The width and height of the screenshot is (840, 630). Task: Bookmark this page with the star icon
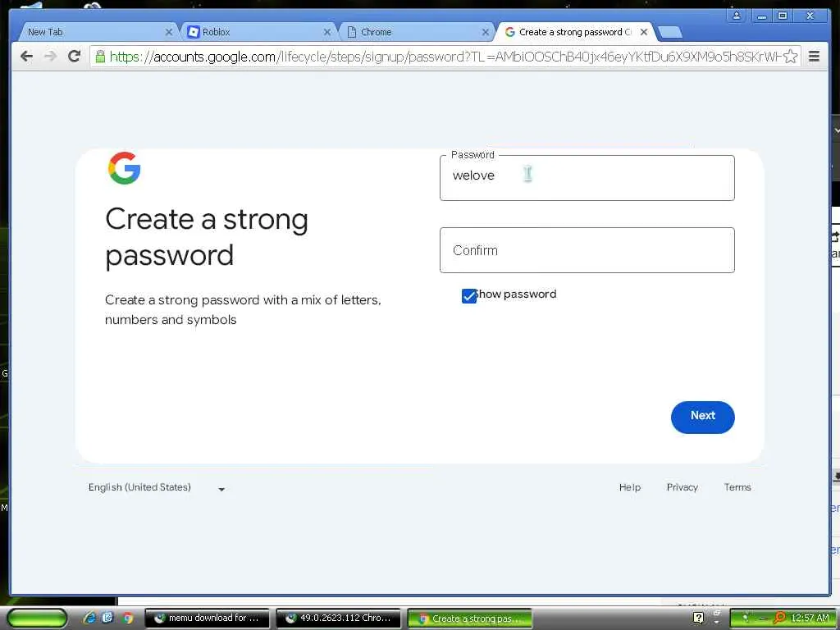click(x=790, y=57)
